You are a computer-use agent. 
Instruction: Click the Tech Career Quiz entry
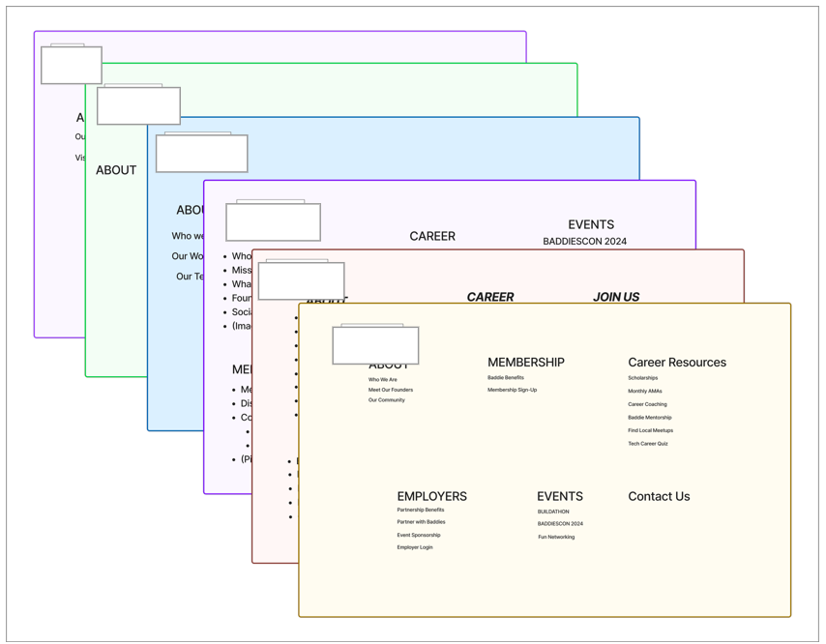pyautogui.click(x=648, y=444)
